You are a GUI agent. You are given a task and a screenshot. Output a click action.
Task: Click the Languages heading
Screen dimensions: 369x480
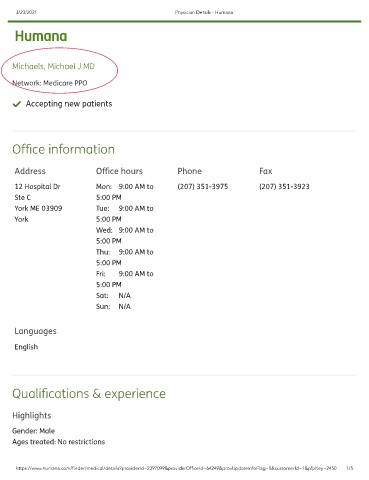click(35, 331)
